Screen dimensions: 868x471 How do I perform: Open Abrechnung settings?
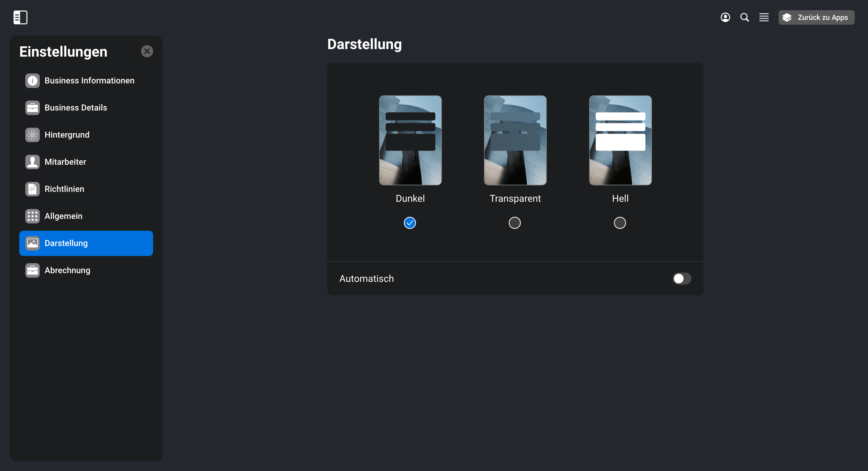pos(86,270)
